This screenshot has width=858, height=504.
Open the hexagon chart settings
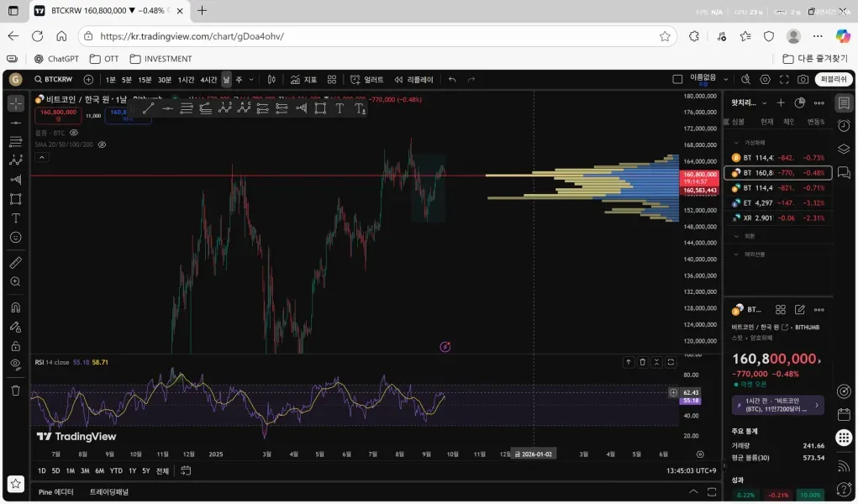pyautogui.click(x=765, y=79)
